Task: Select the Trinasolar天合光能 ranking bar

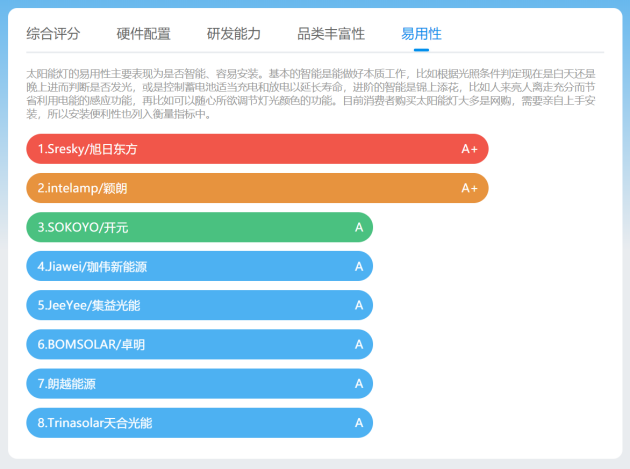Action: pos(200,423)
